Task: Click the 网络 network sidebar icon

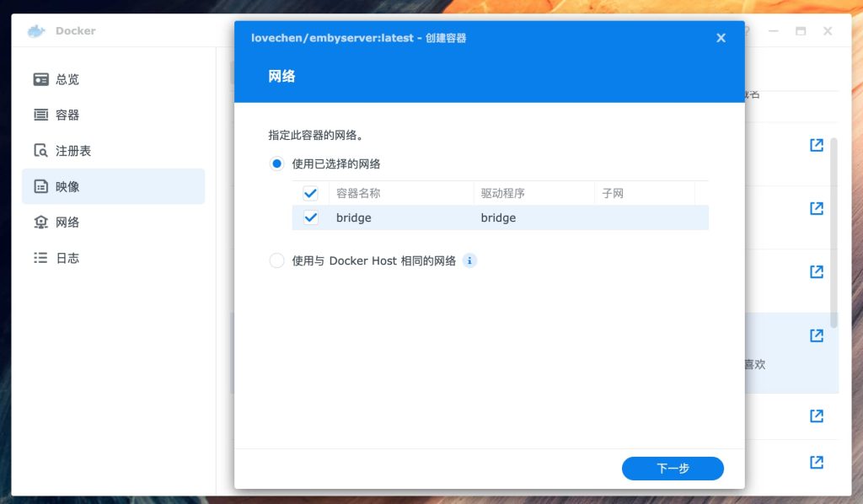Action: tap(40, 223)
